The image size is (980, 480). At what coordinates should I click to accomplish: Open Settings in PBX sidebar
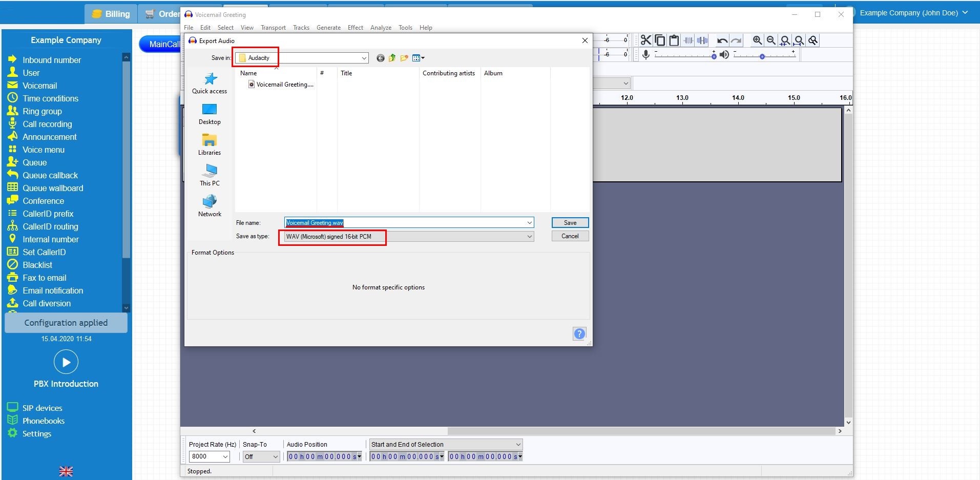[36, 433]
